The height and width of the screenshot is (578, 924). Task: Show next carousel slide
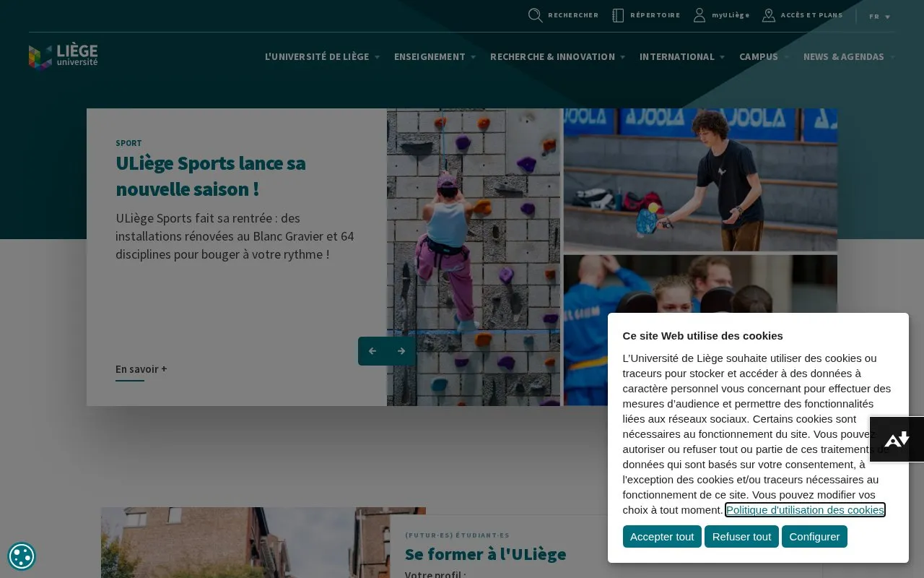click(401, 351)
